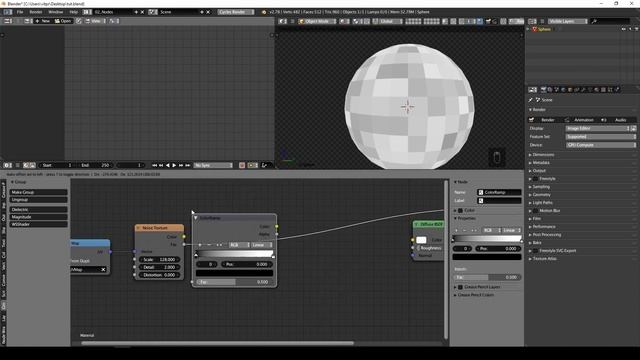
Task: Expand the Bake panel
Action: coord(537,243)
